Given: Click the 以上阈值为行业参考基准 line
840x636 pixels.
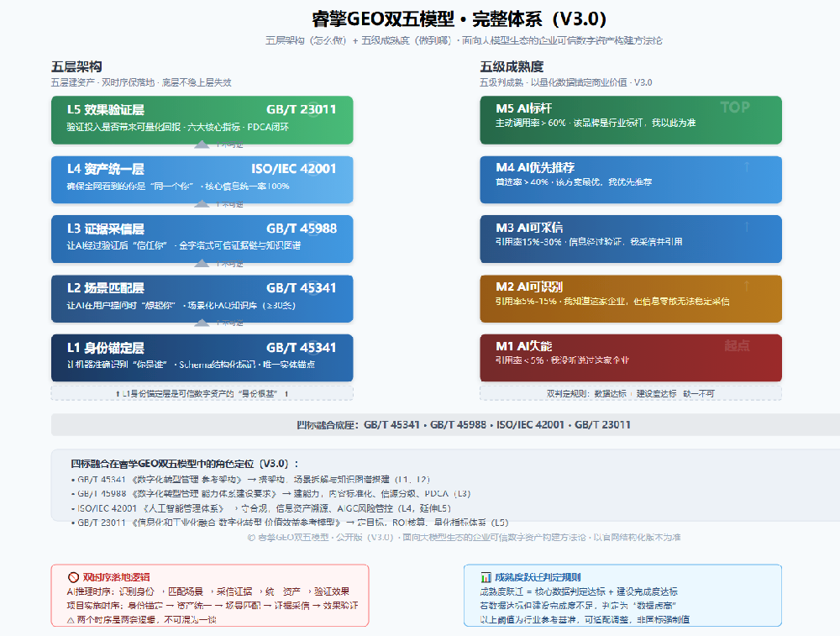Looking at the screenshot, I should pyautogui.click(x=585, y=619).
